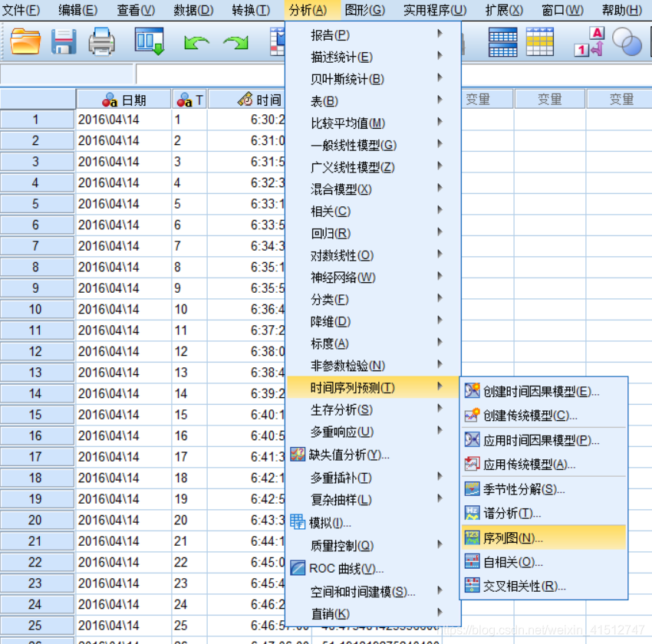652x644 pixels.
Task: Click the overlapping circles toolbar icon
Action: pos(627,42)
